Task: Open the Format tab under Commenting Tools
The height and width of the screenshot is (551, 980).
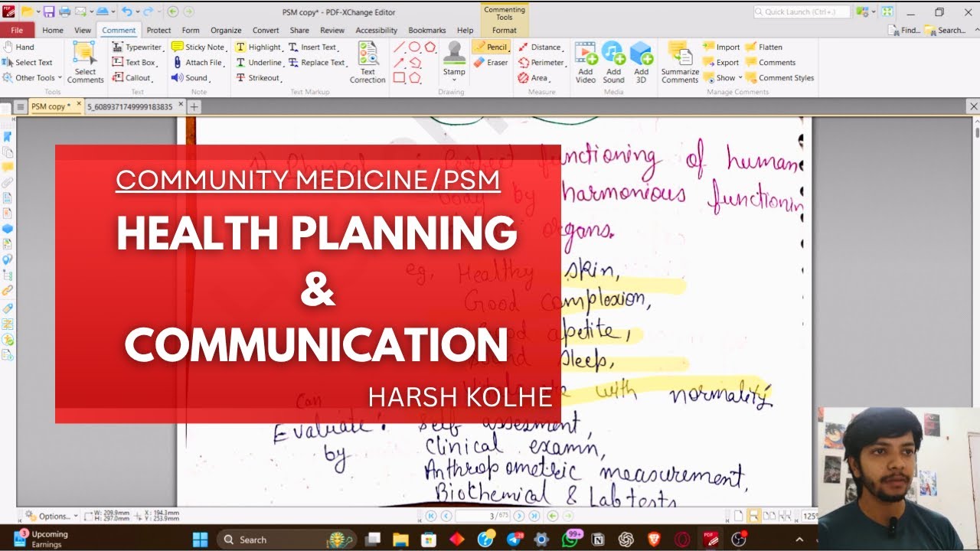Action: 505,31
